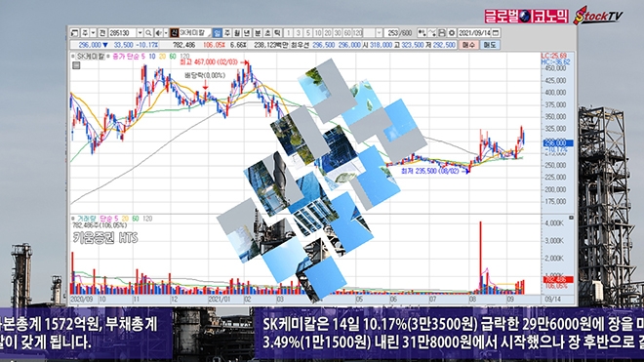This screenshot has height=362, width=644.
Task: Select the 일 daily chart period tab
Action: point(218,33)
